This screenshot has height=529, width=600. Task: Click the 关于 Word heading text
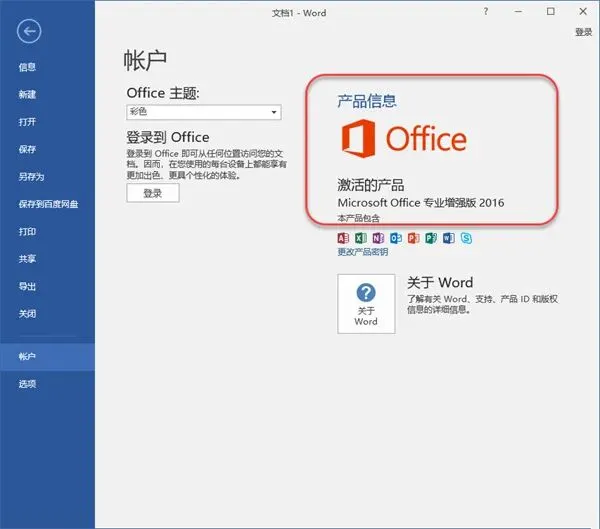[x=440, y=282]
